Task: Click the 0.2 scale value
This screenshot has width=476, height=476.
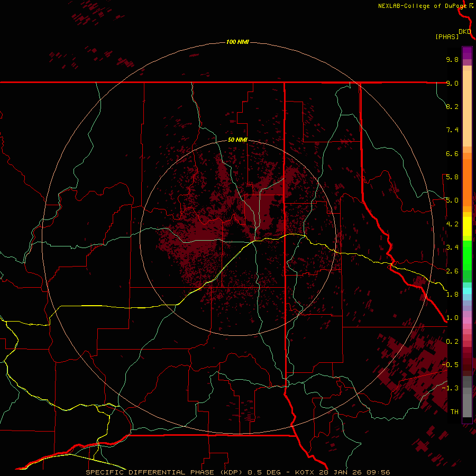Action: pyautogui.click(x=452, y=342)
